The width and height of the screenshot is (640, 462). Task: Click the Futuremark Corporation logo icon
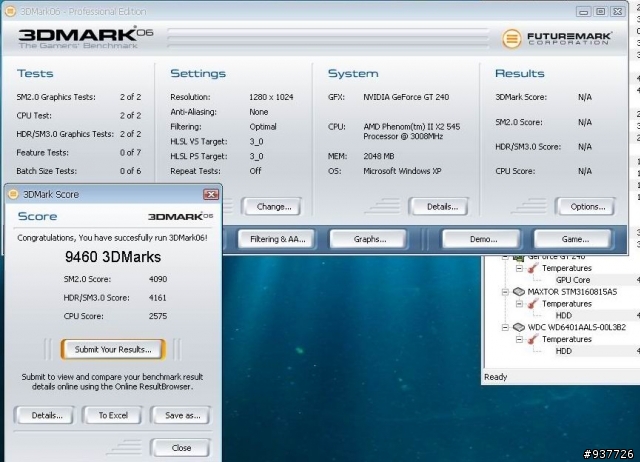click(x=511, y=39)
